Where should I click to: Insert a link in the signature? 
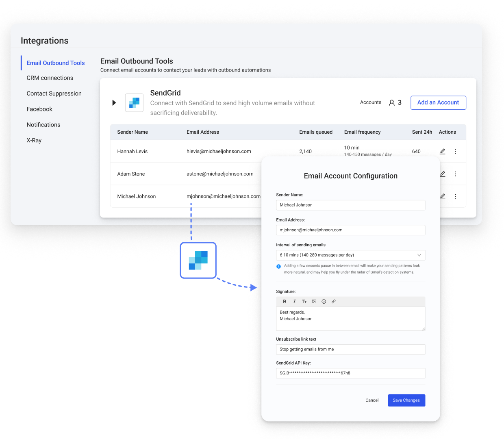pyautogui.click(x=334, y=302)
